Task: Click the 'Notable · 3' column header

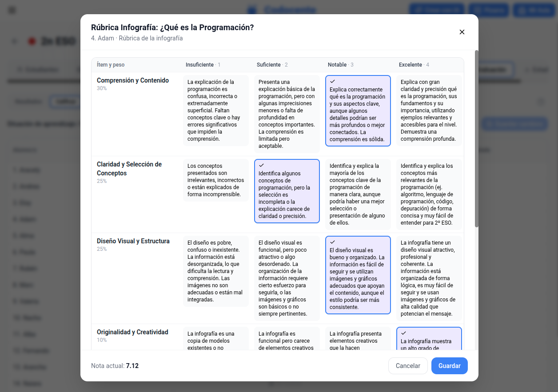Action: tap(341, 65)
